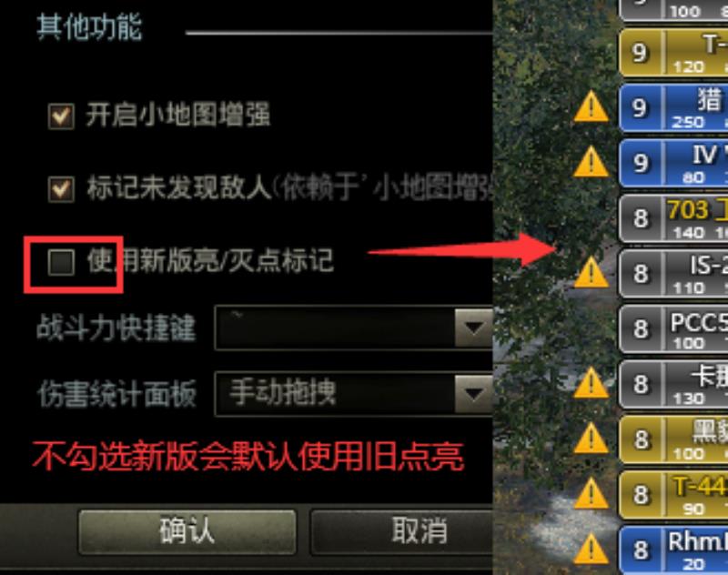Click the warning icon beside the 猎 tank
Viewport: 728px width, 575px height.
coord(591,107)
